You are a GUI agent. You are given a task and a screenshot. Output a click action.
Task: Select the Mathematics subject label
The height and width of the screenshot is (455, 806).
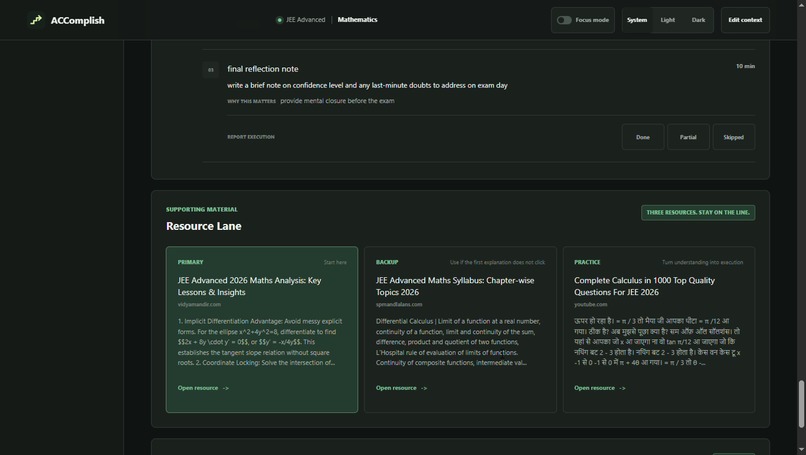click(357, 20)
